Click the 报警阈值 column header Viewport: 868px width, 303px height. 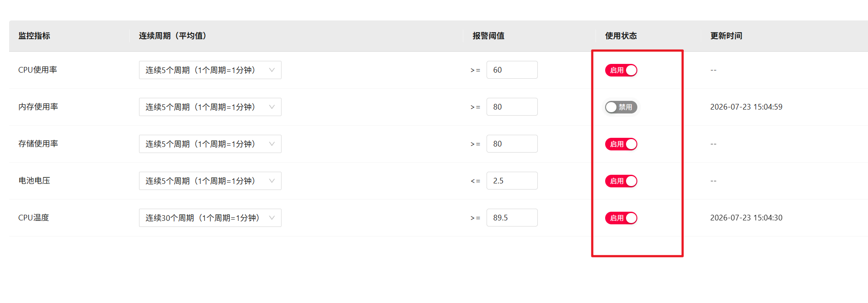coord(489,36)
